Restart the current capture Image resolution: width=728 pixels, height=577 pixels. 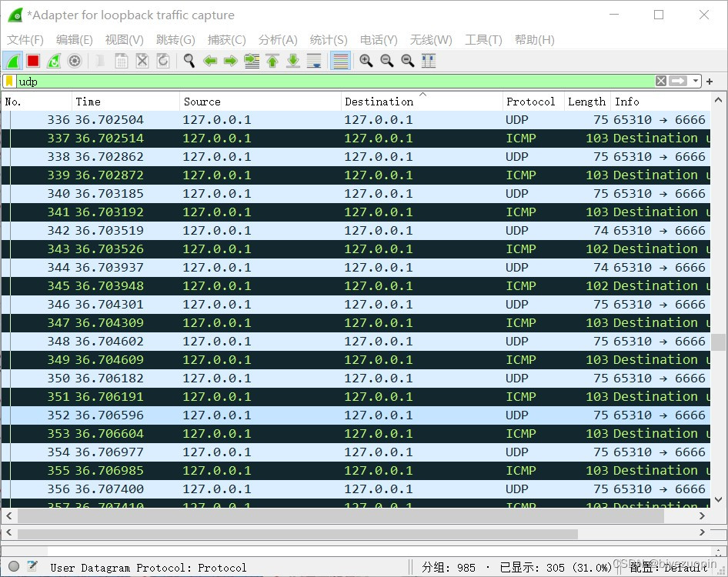click(x=54, y=61)
